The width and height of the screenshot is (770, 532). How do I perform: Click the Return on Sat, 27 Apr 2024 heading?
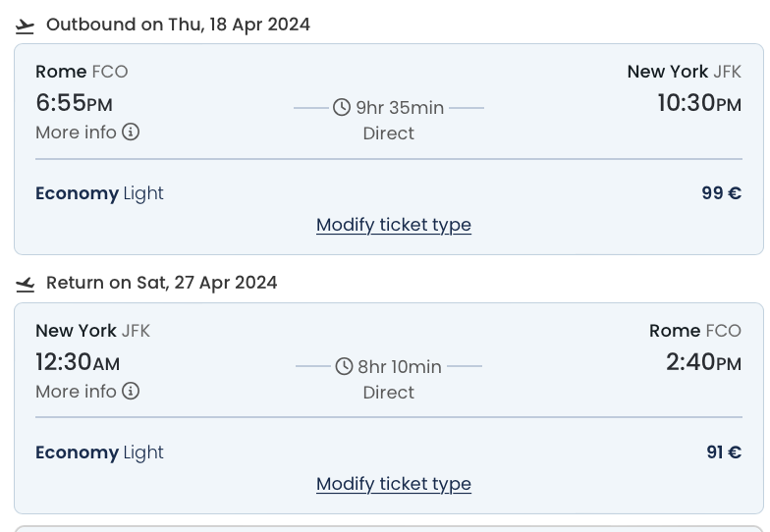[161, 283]
